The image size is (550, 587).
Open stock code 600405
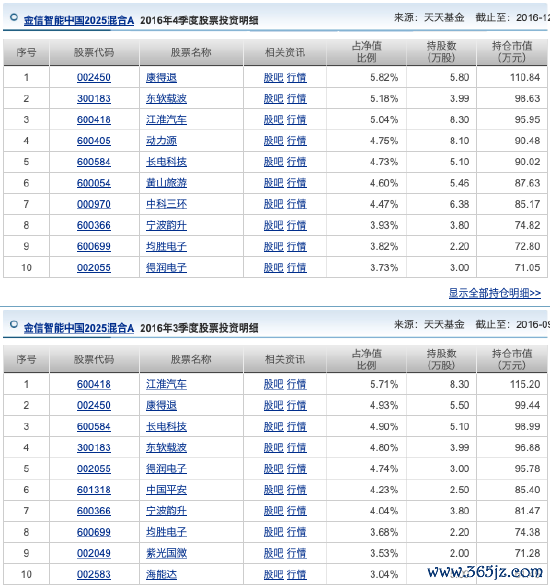94,141
